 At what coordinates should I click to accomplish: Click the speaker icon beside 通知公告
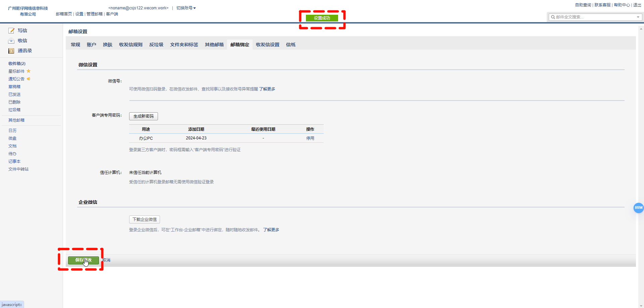click(29, 79)
